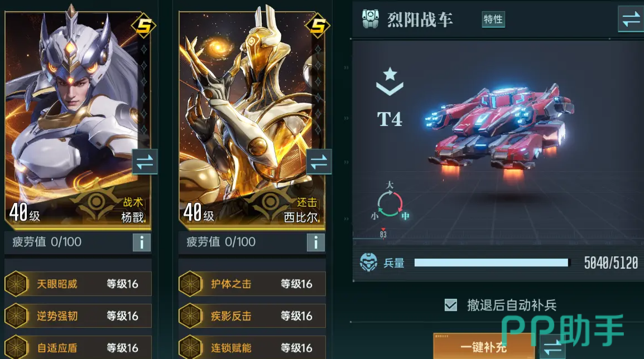Select the 护体之击 skill row

[252, 284]
